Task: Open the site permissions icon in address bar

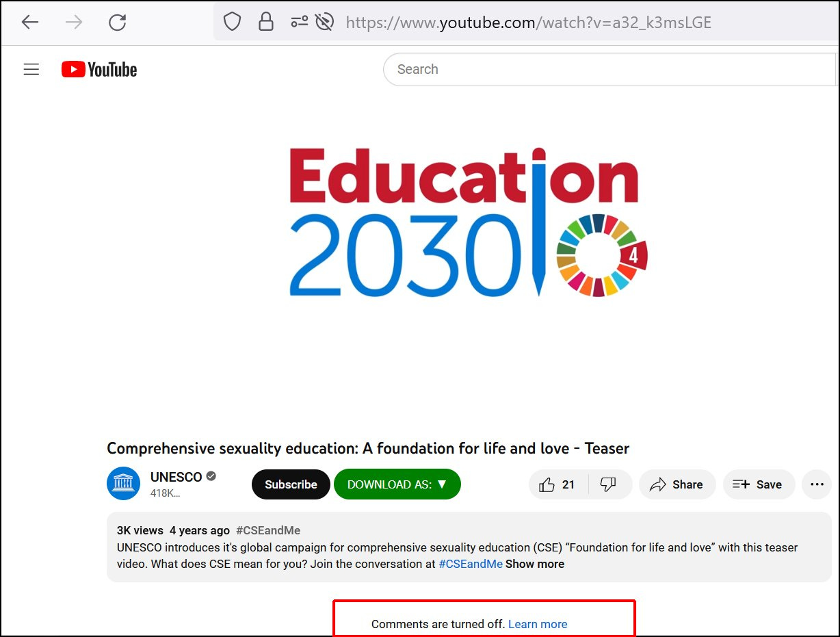Action: click(300, 23)
